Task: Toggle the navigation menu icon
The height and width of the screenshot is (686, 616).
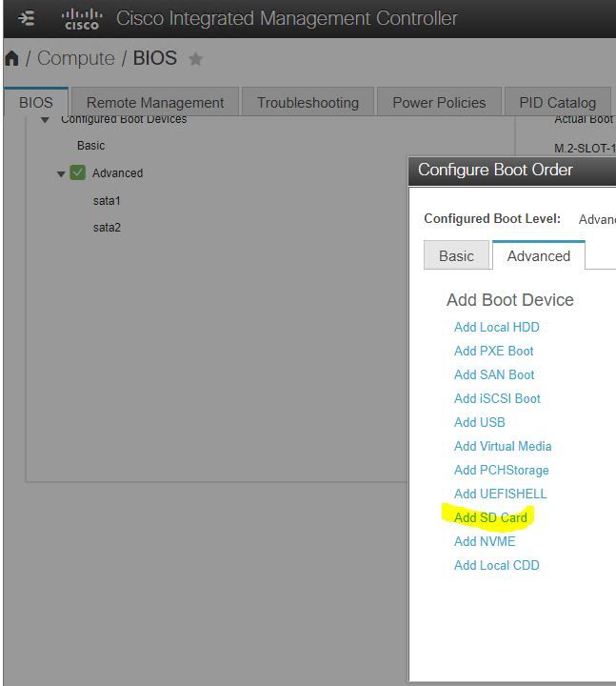Action: tap(27, 19)
